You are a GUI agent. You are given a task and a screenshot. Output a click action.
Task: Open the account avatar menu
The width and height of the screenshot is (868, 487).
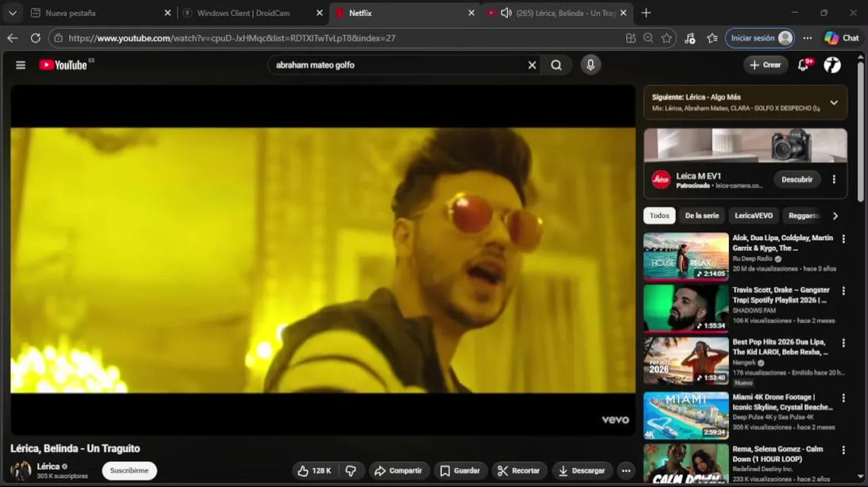click(833, 65)
